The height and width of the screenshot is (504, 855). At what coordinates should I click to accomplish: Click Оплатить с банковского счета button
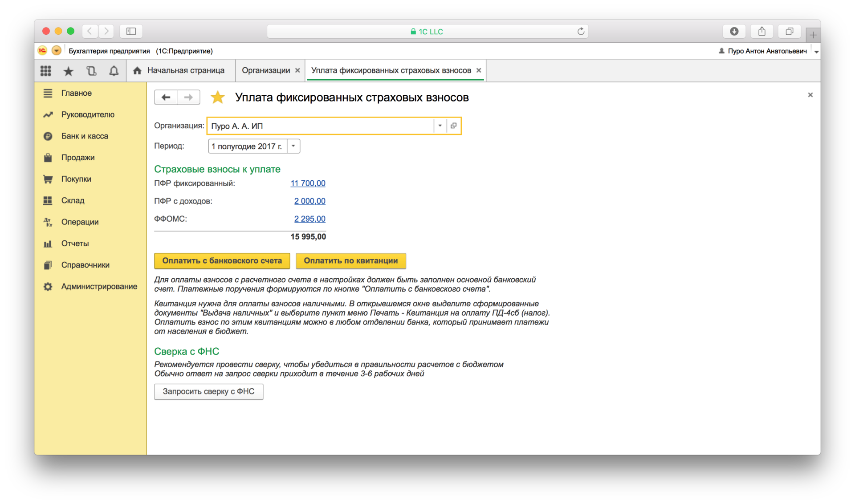[x=222, y=261]
